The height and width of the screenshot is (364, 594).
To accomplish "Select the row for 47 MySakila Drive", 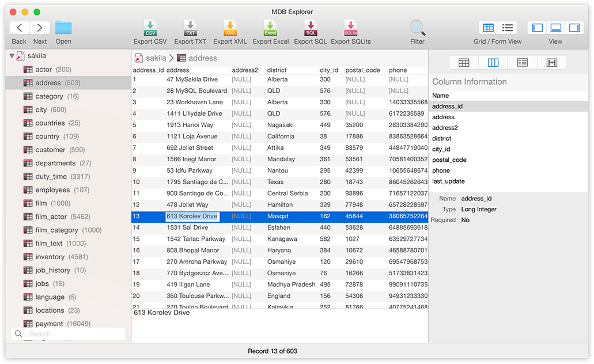I will tap(280, 79).
